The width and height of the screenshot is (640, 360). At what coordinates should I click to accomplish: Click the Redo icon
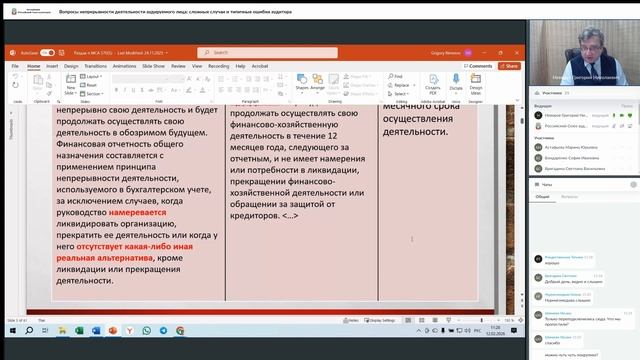point(16,85)
